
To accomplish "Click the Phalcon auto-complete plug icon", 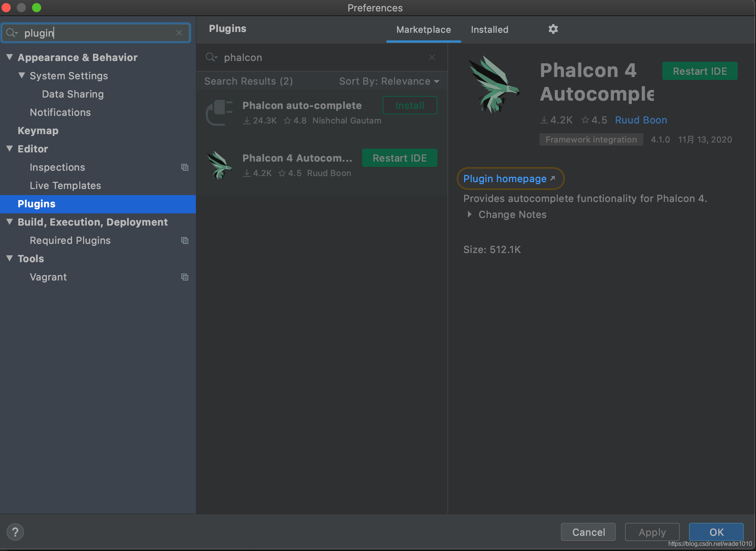I will coord(219,112).
